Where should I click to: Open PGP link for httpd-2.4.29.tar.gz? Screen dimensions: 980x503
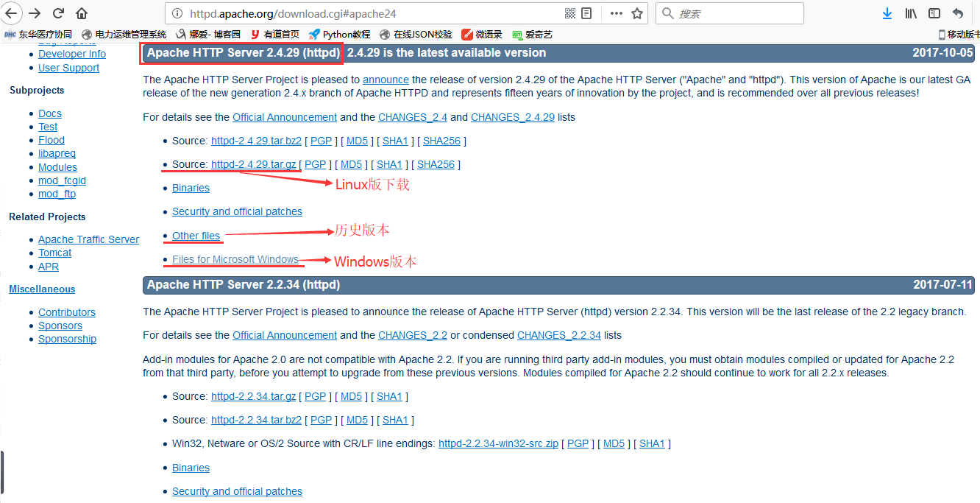coord(315,164)
